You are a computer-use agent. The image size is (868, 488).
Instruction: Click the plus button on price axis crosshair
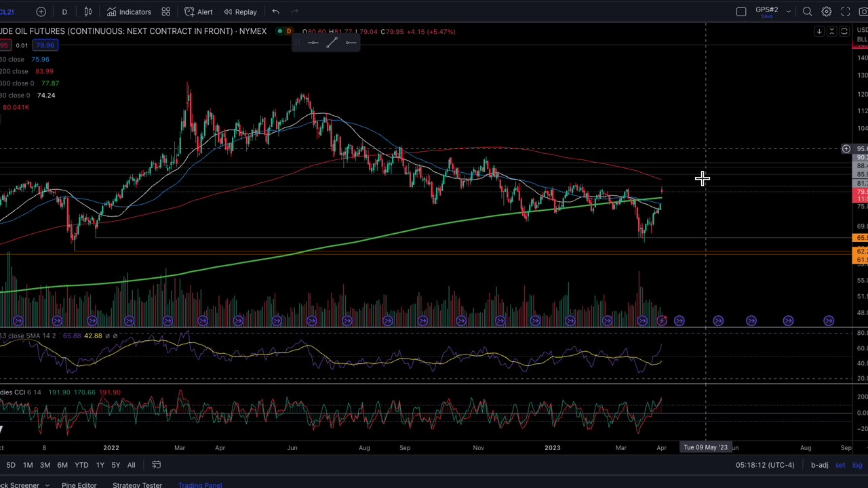click(x=846, y=148)
